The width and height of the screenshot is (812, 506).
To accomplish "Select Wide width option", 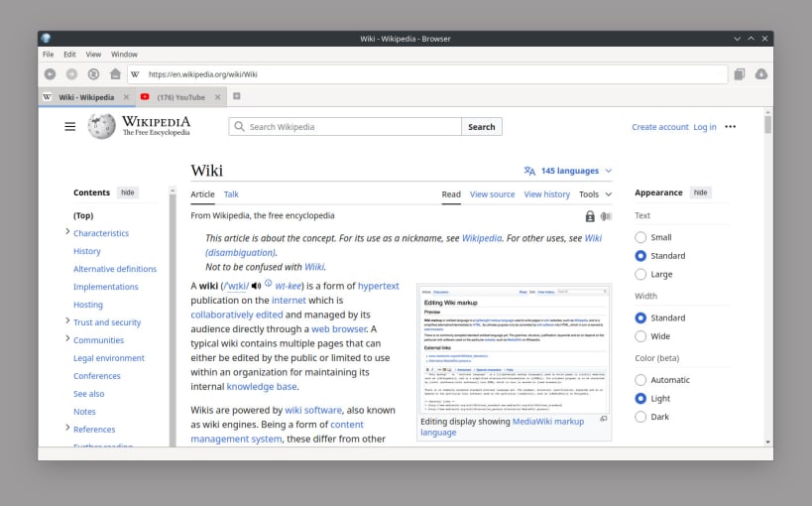I will (x=640, y=336).
